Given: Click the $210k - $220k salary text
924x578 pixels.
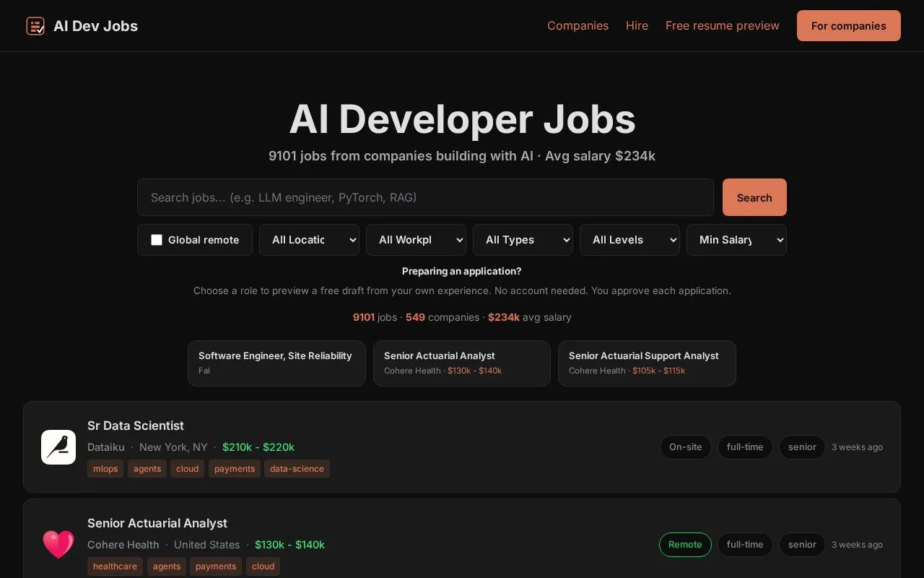Looking at the screenshot, I should coord(258,447).
